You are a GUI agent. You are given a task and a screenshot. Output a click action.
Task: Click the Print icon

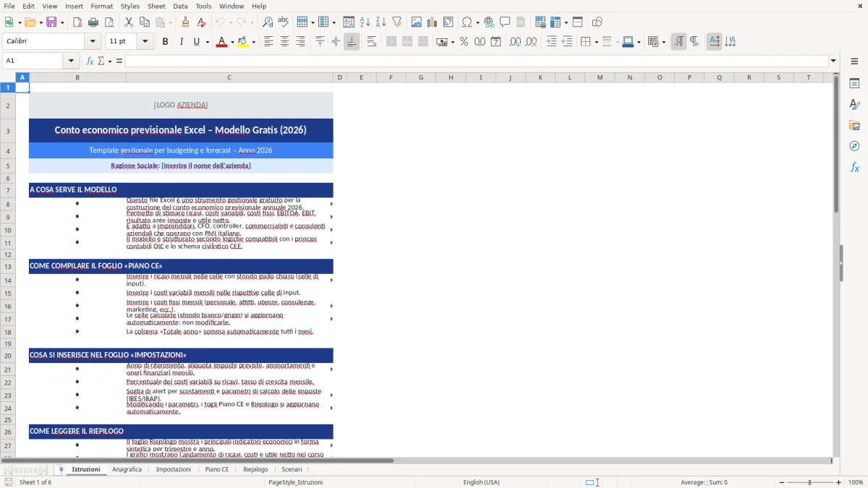pos(93,22)
